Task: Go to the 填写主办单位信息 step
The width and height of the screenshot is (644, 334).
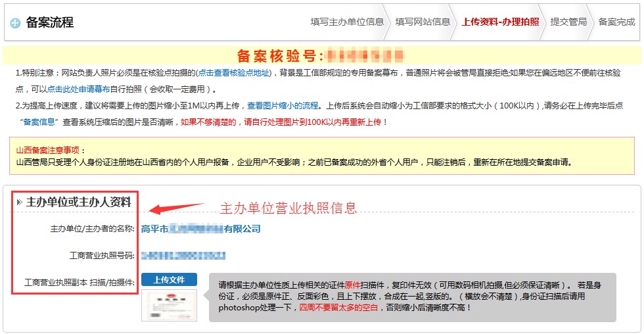Action: (x=347, y=22)
